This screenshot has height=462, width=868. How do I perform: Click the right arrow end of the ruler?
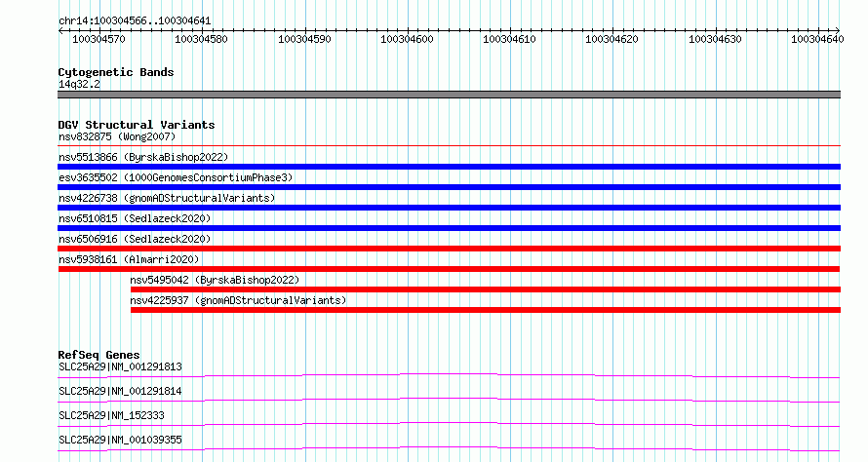[838, 31]
